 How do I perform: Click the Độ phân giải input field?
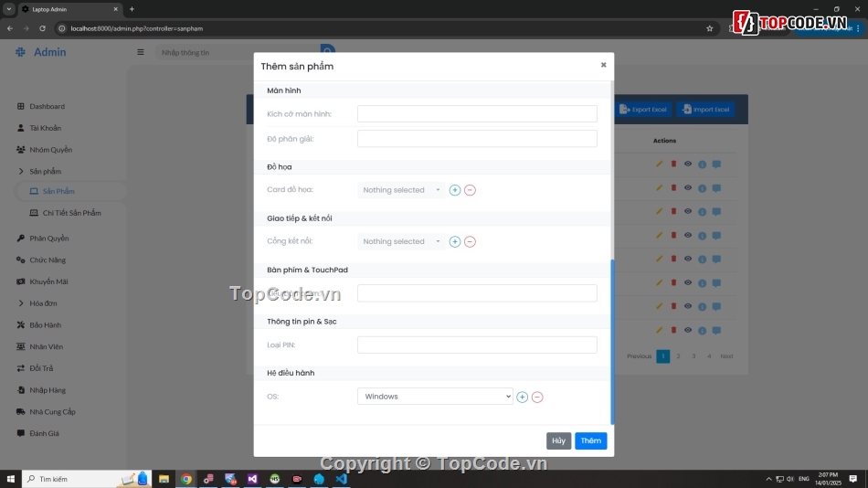point(477,139)
